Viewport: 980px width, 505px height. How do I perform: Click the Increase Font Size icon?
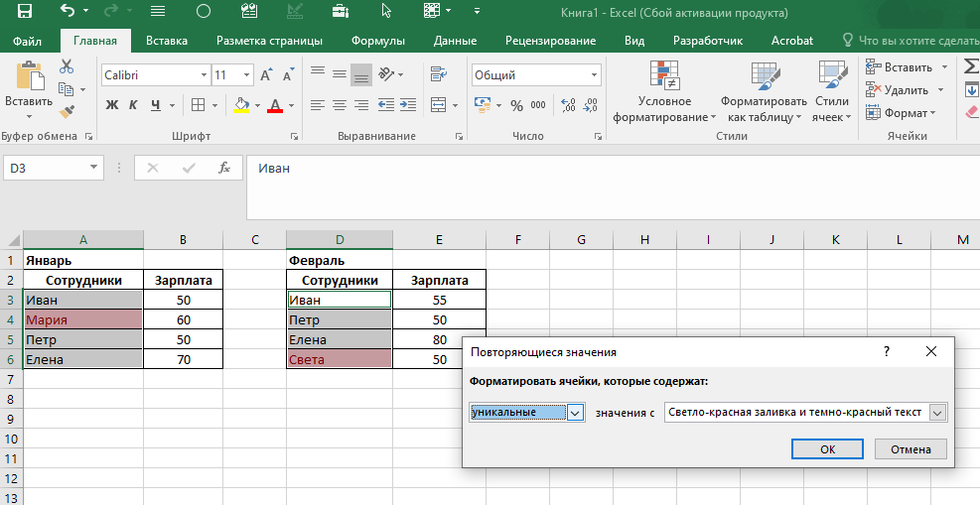pos(266,75)
